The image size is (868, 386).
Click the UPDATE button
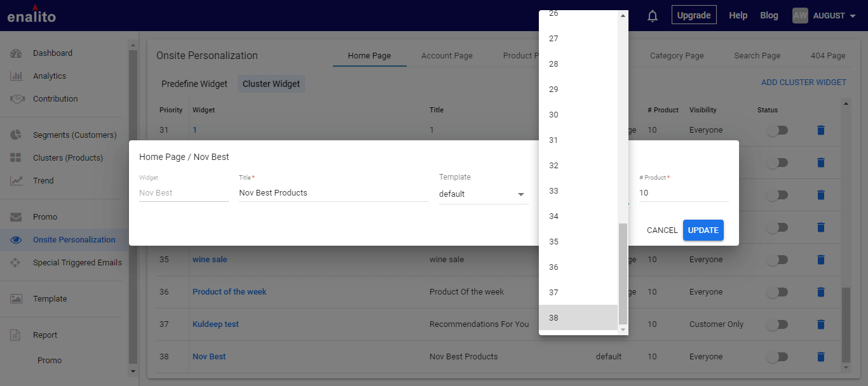point(703,230)
